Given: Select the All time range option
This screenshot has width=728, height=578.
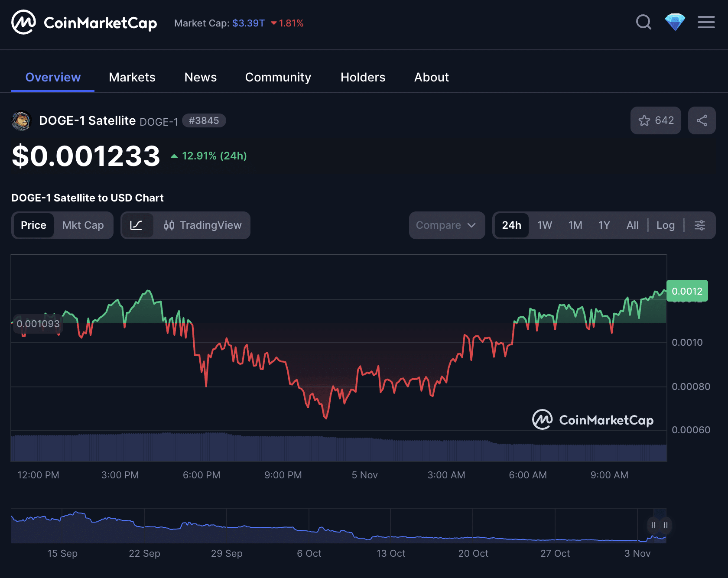Looking at the screenshot, I should (x=632, y=225).
